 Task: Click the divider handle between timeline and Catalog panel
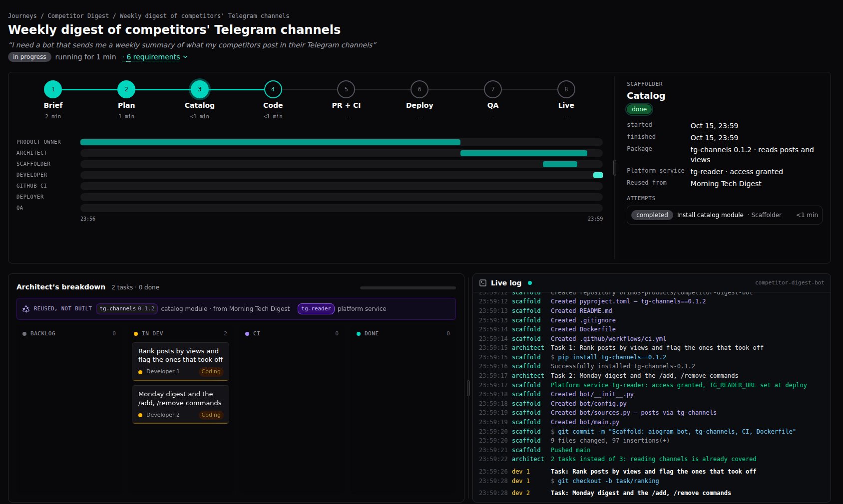point(614,167)
